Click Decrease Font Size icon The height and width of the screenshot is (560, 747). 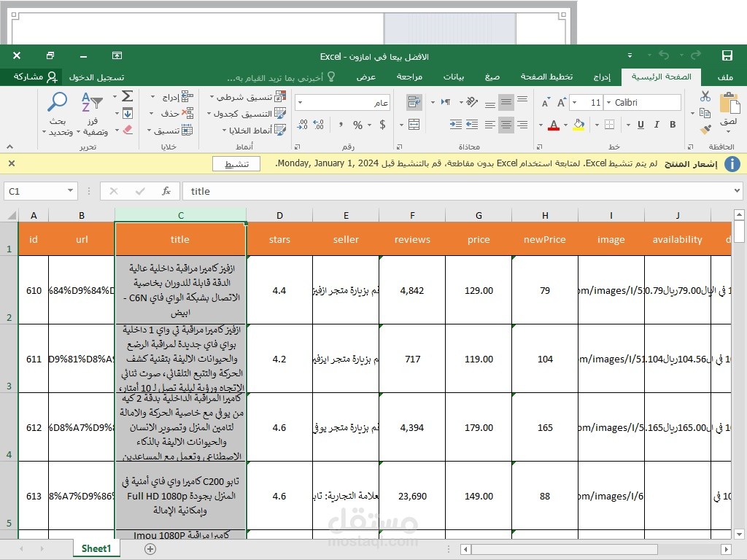coord(546,102)
